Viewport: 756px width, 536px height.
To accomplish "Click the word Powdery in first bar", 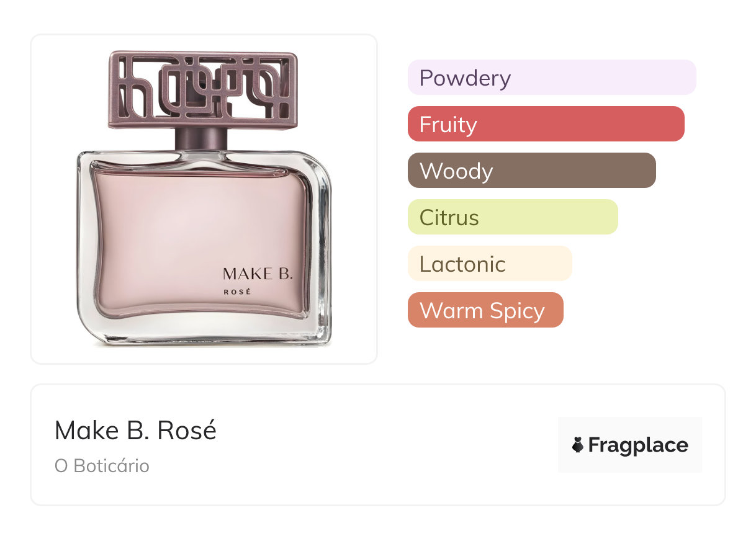I will (465, 78).
